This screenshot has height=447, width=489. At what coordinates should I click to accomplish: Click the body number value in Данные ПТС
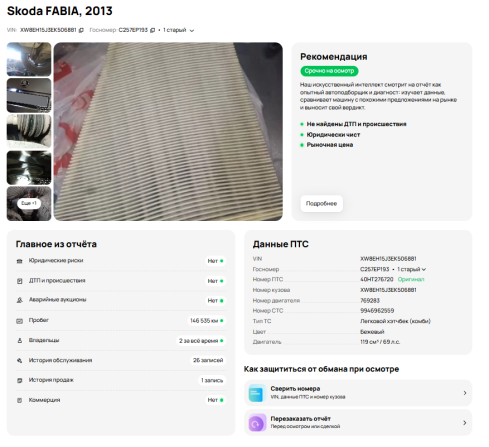(388, 290)
